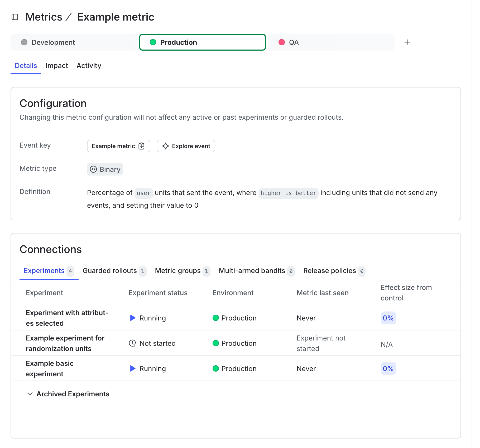Switch to the Activity tab
This screenshot has height=448, width=480.
coord(89,66)
